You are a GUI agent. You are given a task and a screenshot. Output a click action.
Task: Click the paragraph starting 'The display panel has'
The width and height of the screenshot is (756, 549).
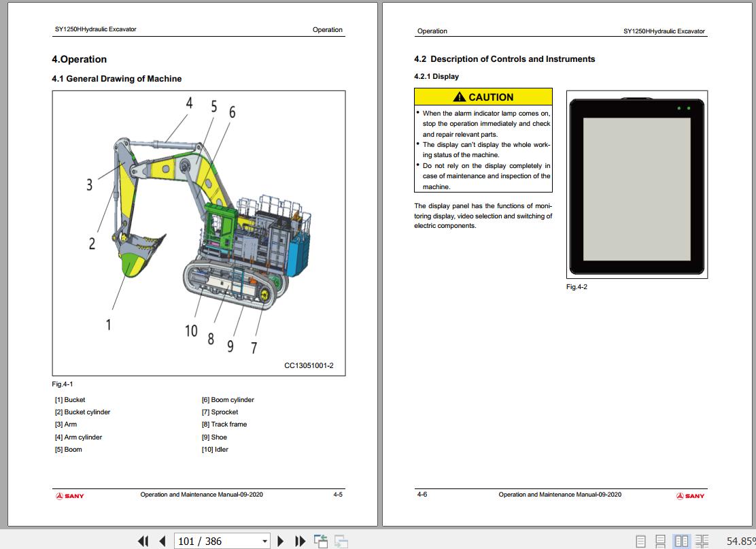[483, 216]
